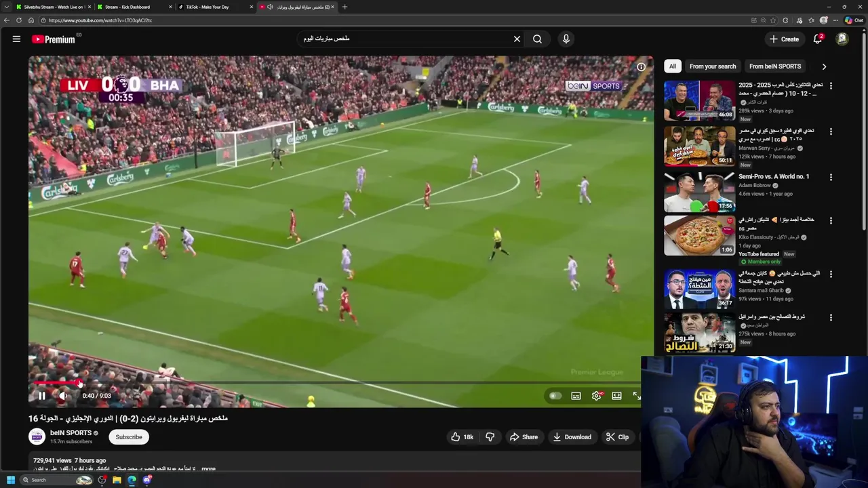
Task: Share the video
Action: [524, 437]
